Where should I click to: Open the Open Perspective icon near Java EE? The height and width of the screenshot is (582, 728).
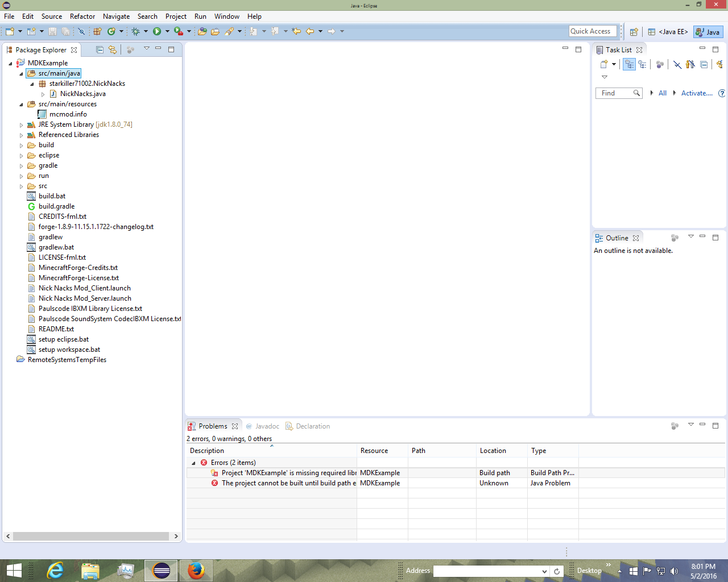point(634,31)
